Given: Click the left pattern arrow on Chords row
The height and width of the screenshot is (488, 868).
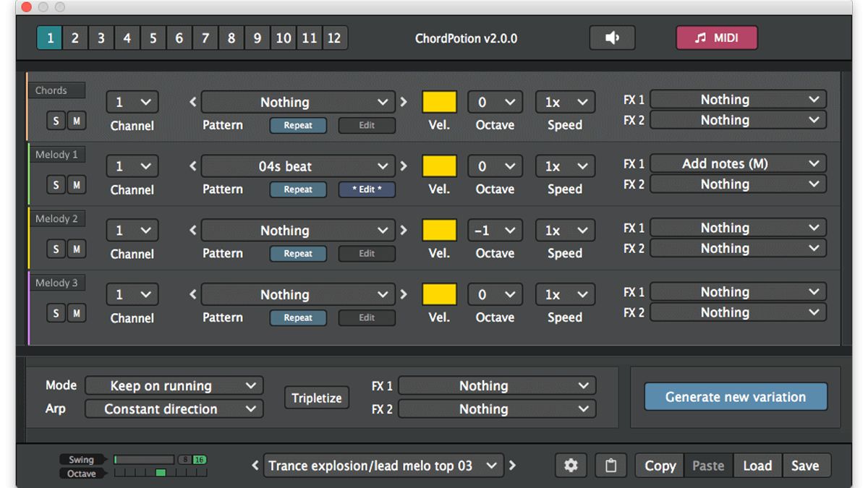Looking at the screenshot, I should click(x=192, y=102).
